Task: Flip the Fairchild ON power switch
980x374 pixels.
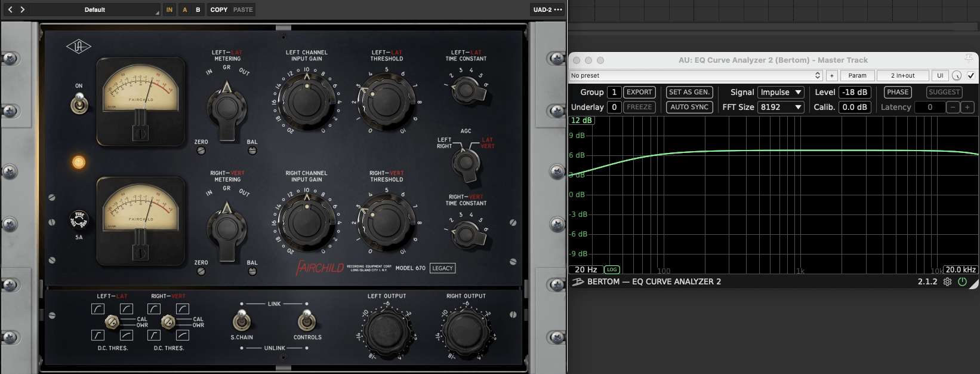Action: [79, 105]
